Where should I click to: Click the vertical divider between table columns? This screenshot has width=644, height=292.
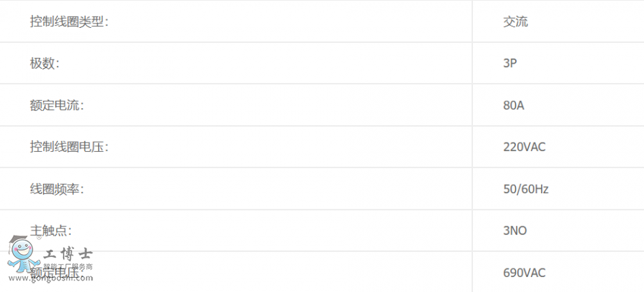[x=472, y=146]
